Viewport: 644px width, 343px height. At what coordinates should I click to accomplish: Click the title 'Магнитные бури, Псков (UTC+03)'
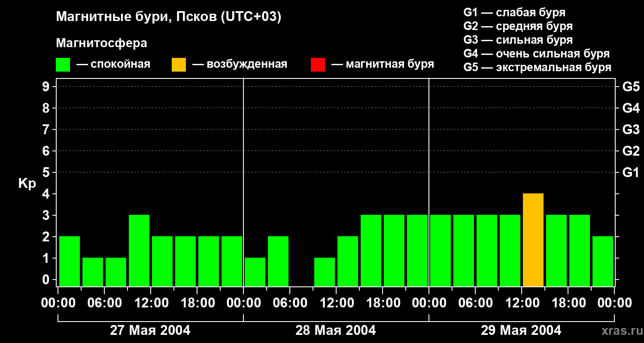(169, 17)
